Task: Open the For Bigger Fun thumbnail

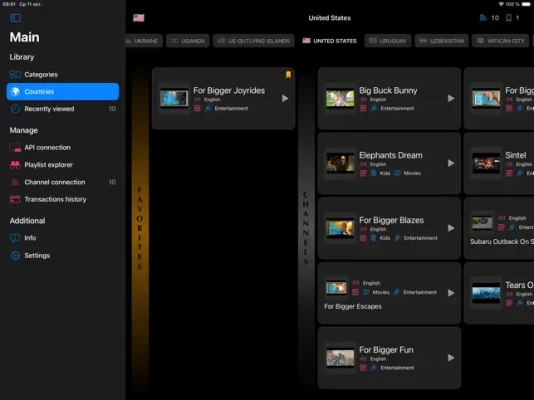Action: [340, 358]
